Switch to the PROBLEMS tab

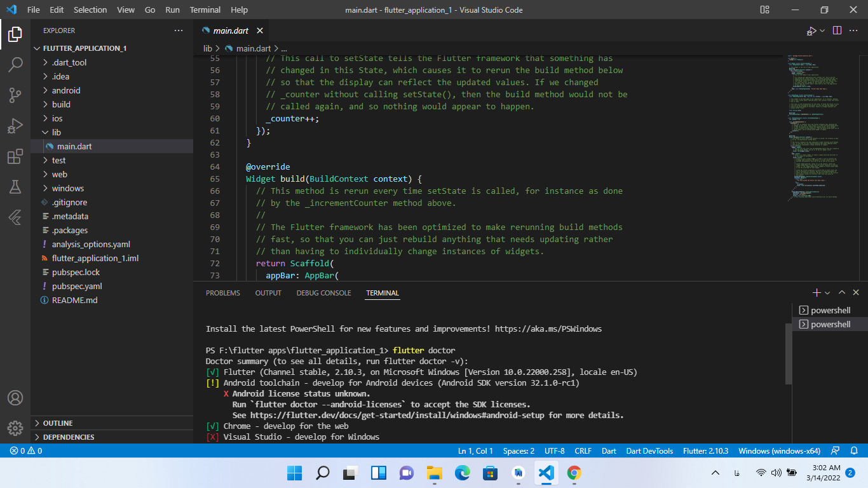tap(223, 293)
